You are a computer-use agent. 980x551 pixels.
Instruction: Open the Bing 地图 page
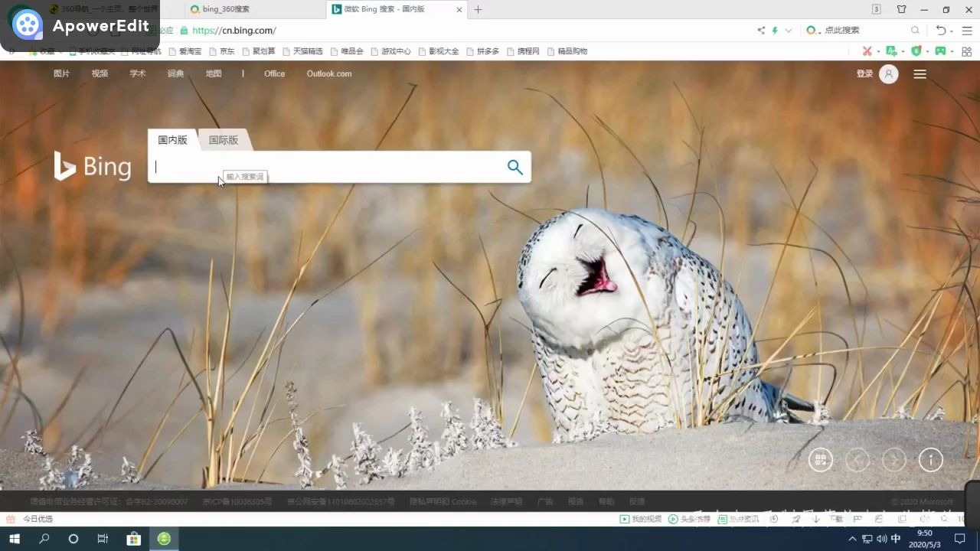pyautogui.click(x=214, y=73)
